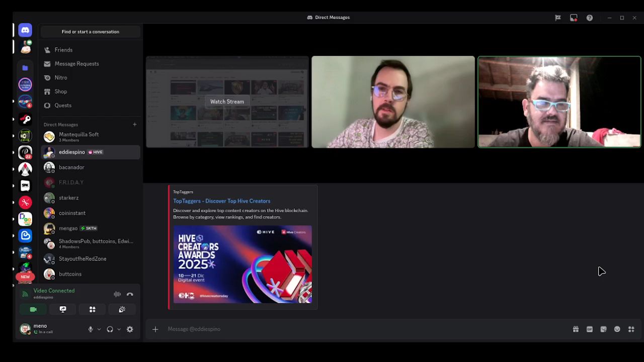644x362 pixels.
Task: Open Apps launcher in message bar
Action: [x=631, y=329]
